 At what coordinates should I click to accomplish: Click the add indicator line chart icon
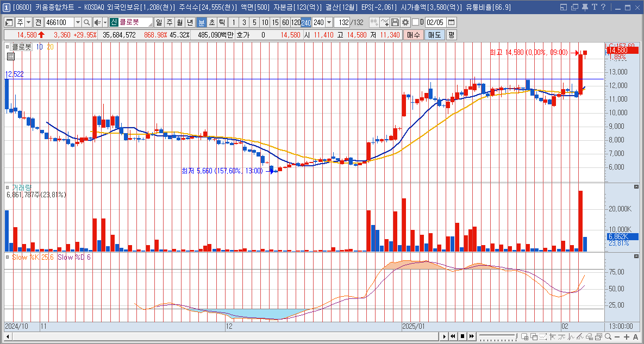tap(384, 23)
